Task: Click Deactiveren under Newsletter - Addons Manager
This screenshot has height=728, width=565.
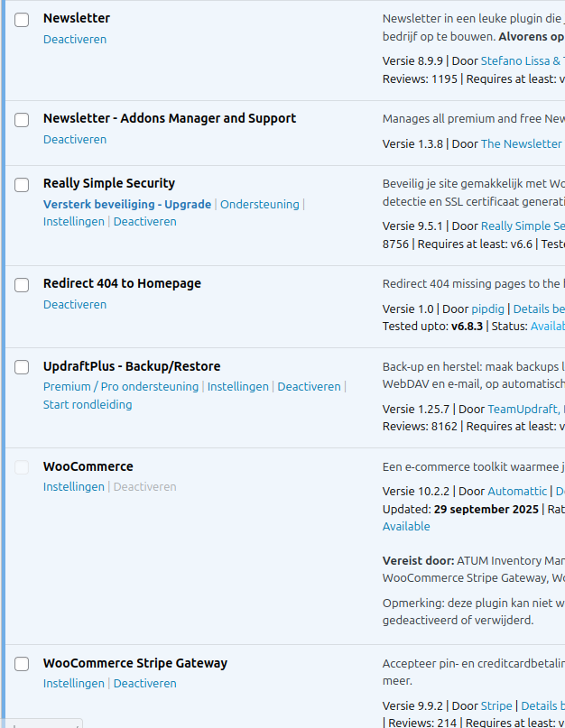Action: pos(74,140)
